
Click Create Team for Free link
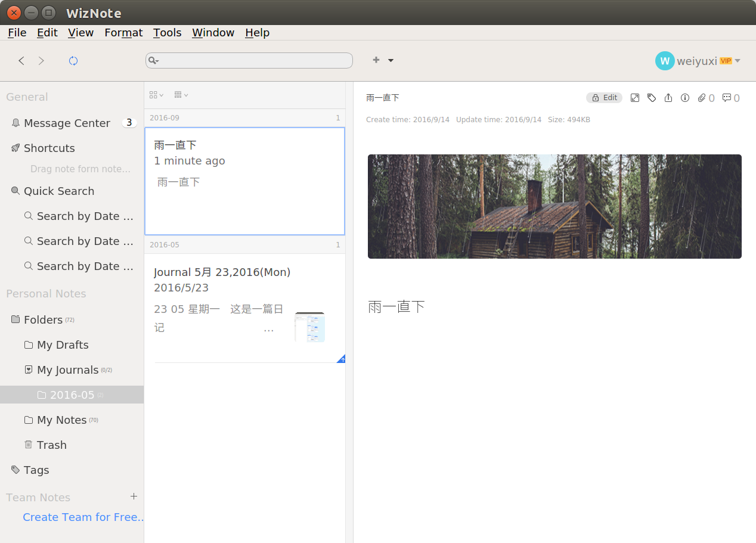click(x=83, y=517)
